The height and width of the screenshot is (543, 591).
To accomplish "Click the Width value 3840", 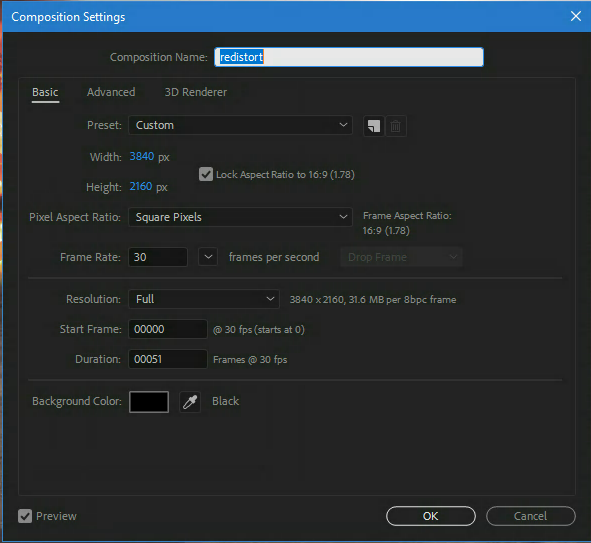I will [x=142, y=156].
